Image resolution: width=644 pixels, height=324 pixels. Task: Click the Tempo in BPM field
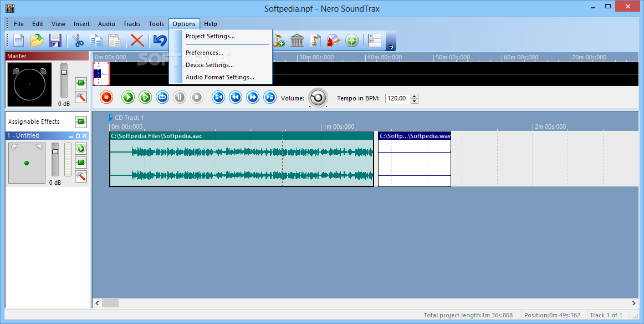point(397,98)
